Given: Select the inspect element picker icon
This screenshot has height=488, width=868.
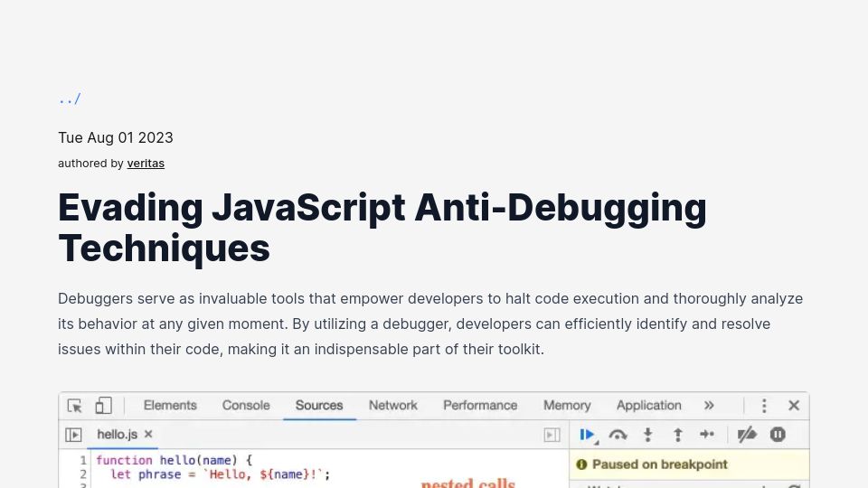Looking at the screenshot, I should 75,406.
